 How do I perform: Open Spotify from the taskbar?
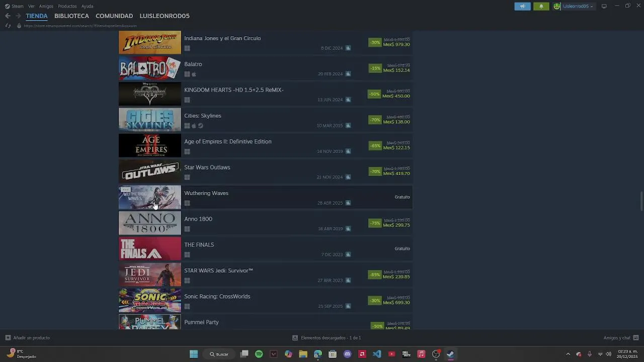click(x=259, y=354)
